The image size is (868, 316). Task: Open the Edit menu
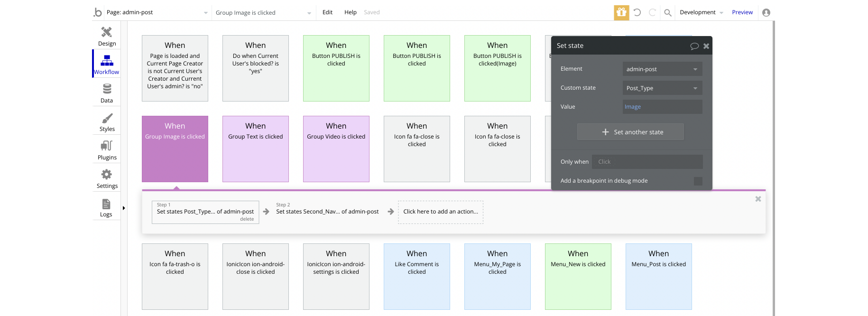327,12
